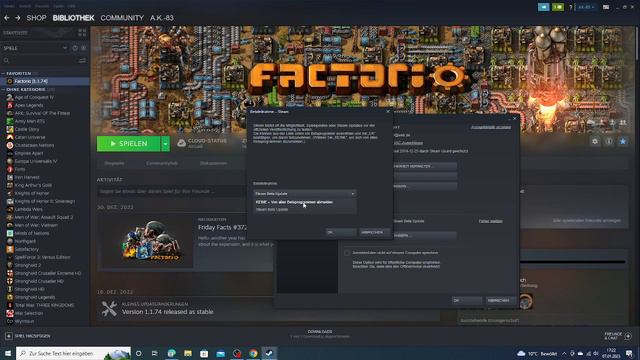Expand the SPIELE filter dropdown
640x360 pixels.
pyautogui.click(x=65, y=48)
